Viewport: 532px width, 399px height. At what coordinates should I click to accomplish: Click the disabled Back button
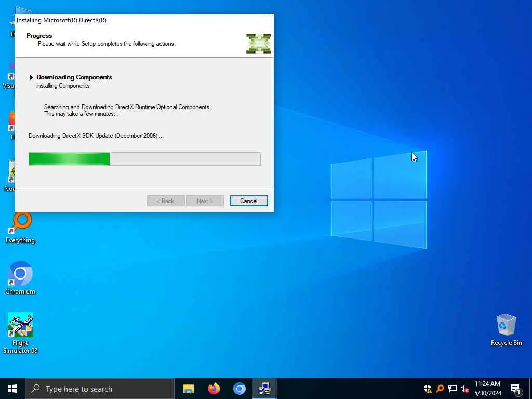(x=166, y=201)
